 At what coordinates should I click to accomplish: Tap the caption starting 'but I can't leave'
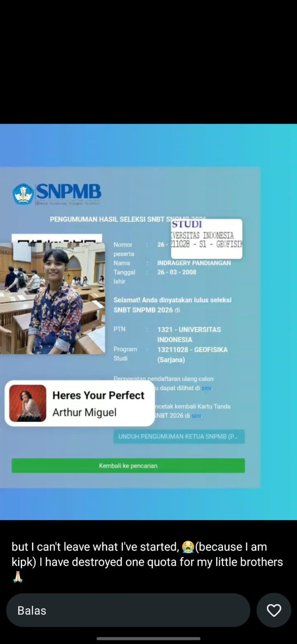pos(147,562)
